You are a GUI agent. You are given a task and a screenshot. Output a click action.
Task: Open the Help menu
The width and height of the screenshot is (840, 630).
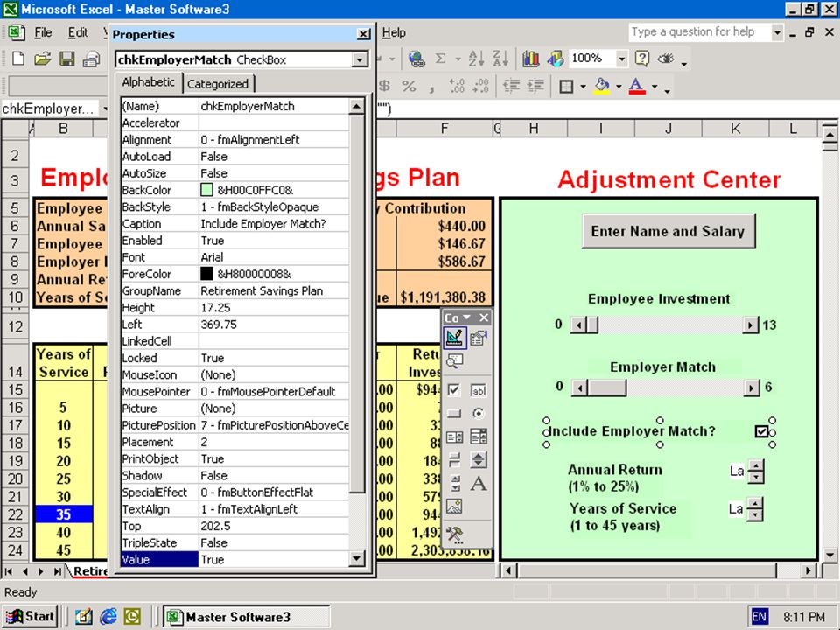(x=394, y=33)
